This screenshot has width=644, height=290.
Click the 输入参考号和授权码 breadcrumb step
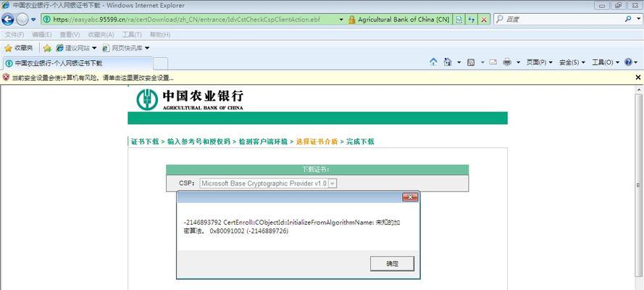pyautogui.click(x=198, y=141)
